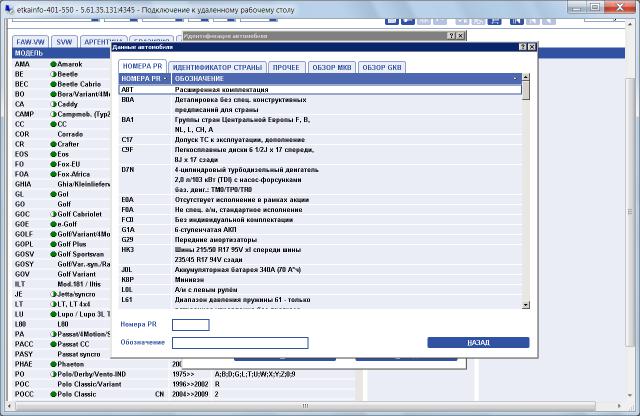Select the SVW market tab
This screenshot has height=416, width=640.
pos(64,42)
